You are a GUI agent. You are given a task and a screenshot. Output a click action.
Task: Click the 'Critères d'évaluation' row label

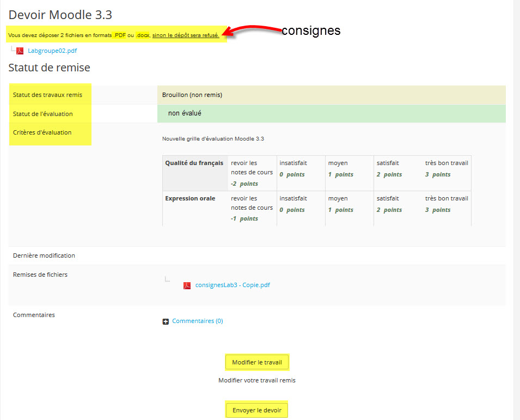[x=42, y=132]
